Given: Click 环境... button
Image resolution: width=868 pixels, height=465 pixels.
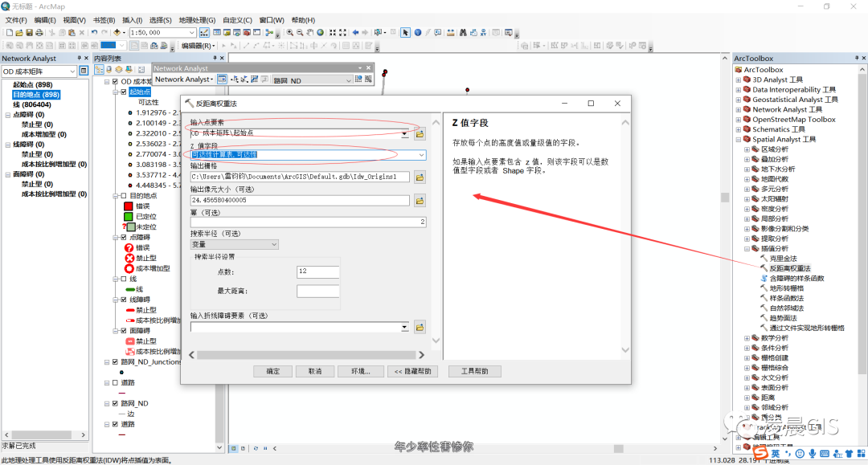Looking at the screenshot, I should (x=360, y=372).
